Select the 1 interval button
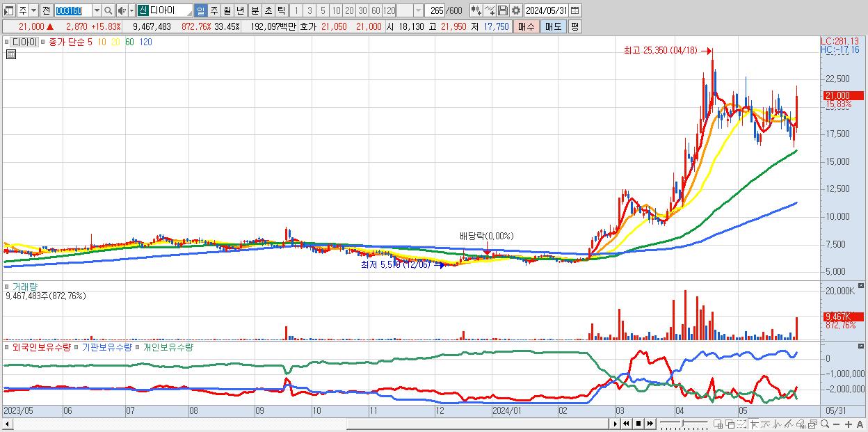 (x=297, y=11)
